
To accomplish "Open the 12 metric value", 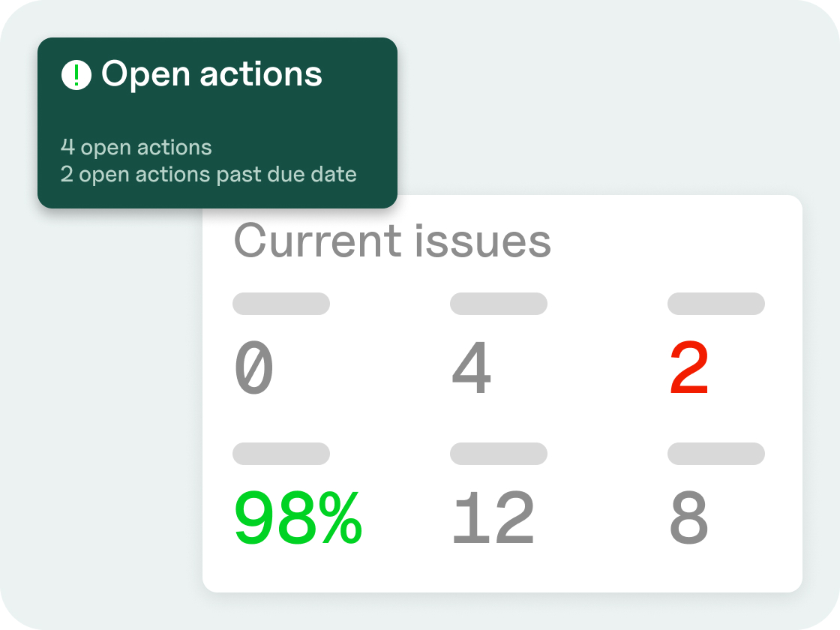I will [493, 519].
